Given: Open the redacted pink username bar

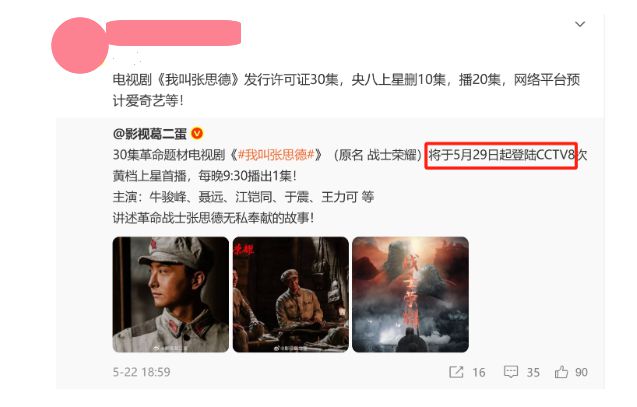Looking at the screenshot, I should (173, 32).
